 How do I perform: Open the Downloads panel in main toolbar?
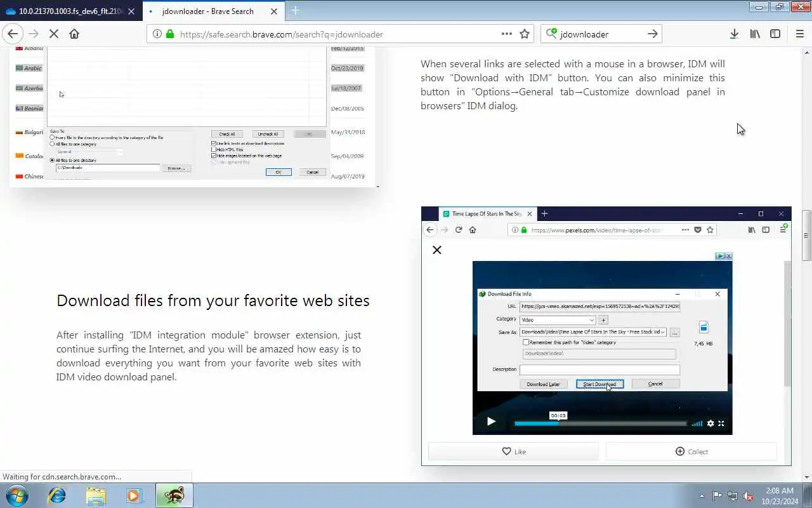[734, 34]
